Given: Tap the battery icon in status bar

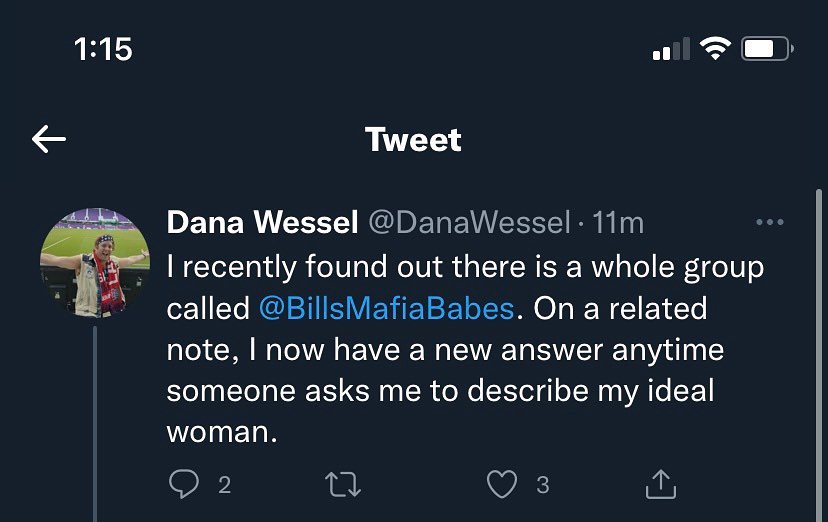Looking at the screenshot, I should pos(766,48).
